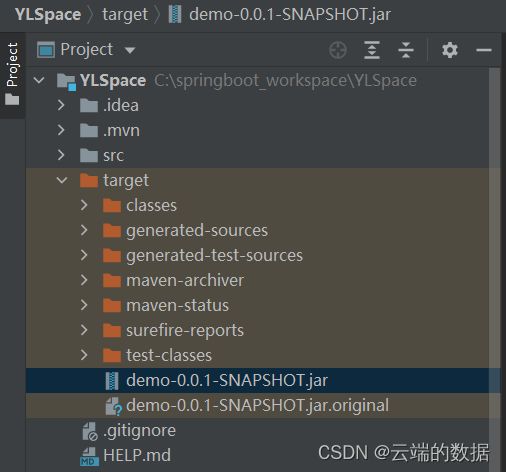Open the Project panel settings gear

pyautogui.click(x=450, y=50)
